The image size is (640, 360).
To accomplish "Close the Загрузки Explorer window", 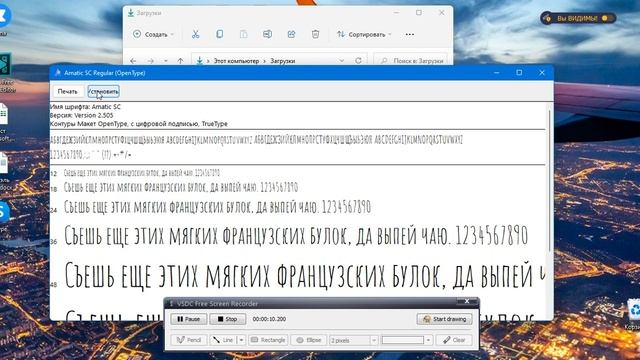I will (442, 13).
